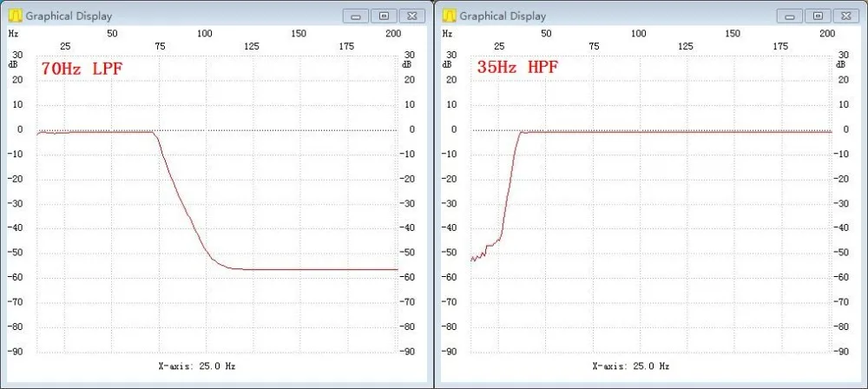The width and height of the screenshot is (868, 389).
Task: Minimize the 35Hz HPF Graphical Display window
Action: [790, 16]
